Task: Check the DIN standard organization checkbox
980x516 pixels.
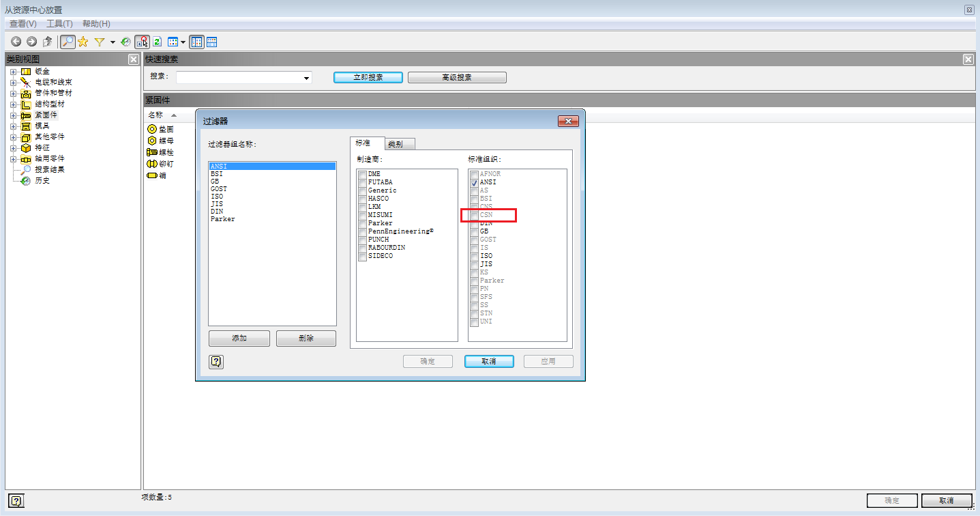Action: [474, 224]
